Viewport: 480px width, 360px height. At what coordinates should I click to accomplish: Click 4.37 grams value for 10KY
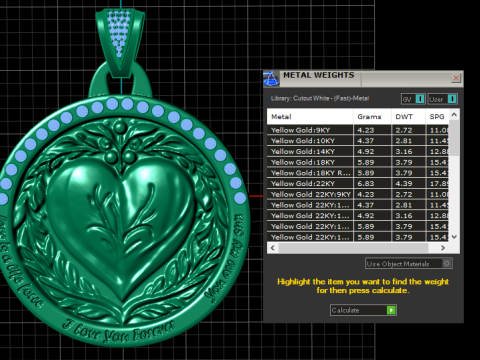coord(366,141)
